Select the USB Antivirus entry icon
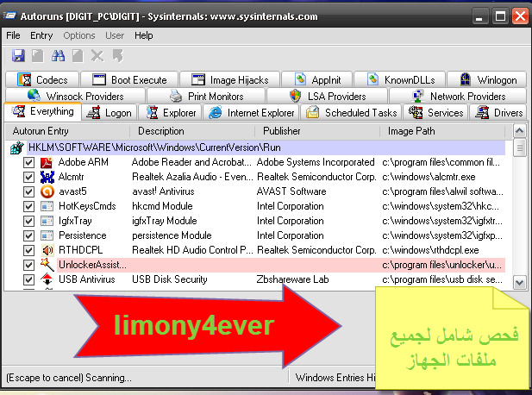The width and height of the screenshot is (532, 395). (x=47, y=279)
